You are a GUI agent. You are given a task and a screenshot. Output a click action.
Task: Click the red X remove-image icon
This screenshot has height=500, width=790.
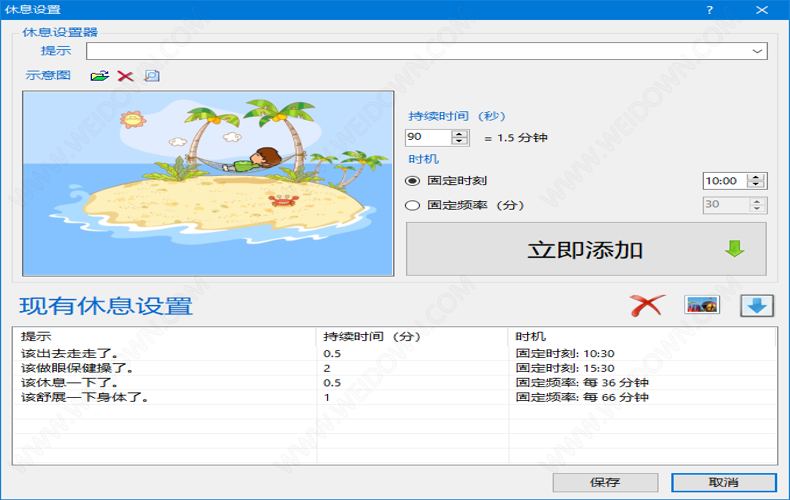pyautogui.click(x=125, y=76)
